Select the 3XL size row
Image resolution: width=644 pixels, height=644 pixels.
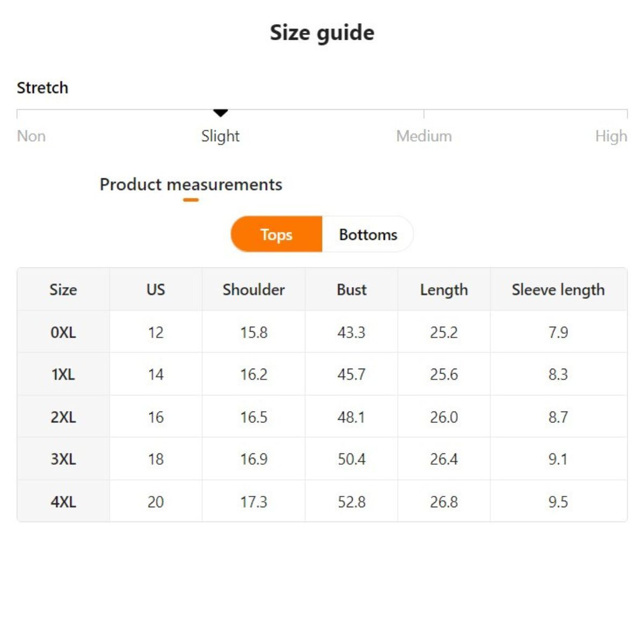tap(63, 459)
